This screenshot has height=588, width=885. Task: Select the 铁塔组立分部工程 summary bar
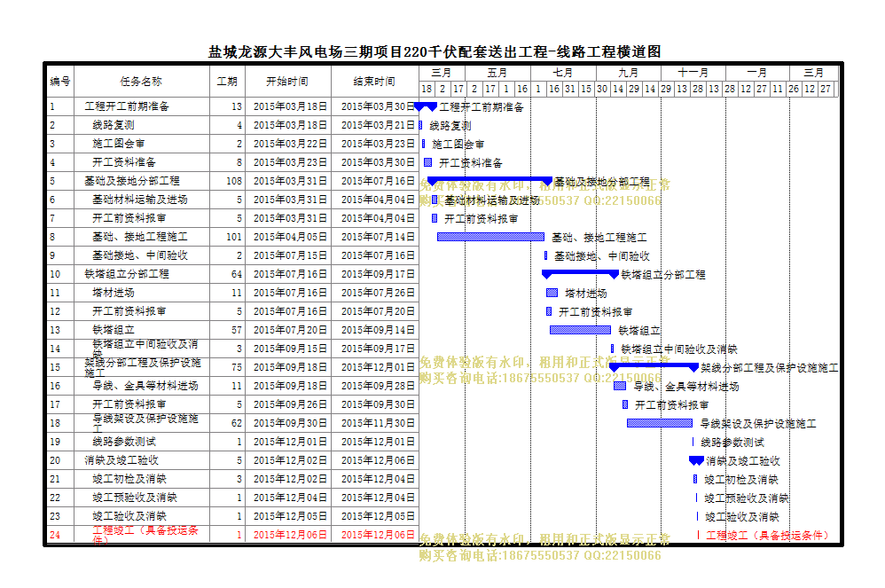pos(580,274)
